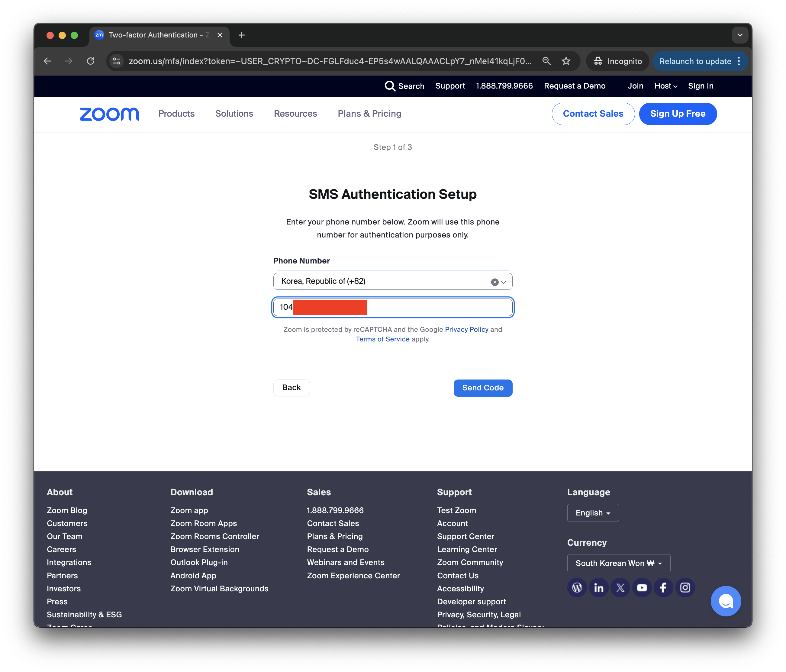The height and width of the screenshot is (672, 786).
Task: Bookmark this page with the star icon
Action: click(566, 61)
